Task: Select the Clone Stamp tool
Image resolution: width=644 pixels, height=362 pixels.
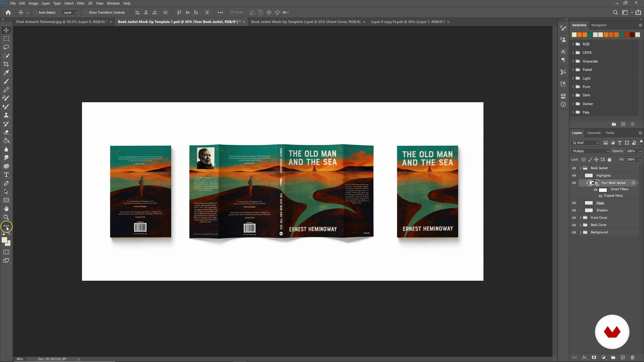Action: click(x=6, y=115)
